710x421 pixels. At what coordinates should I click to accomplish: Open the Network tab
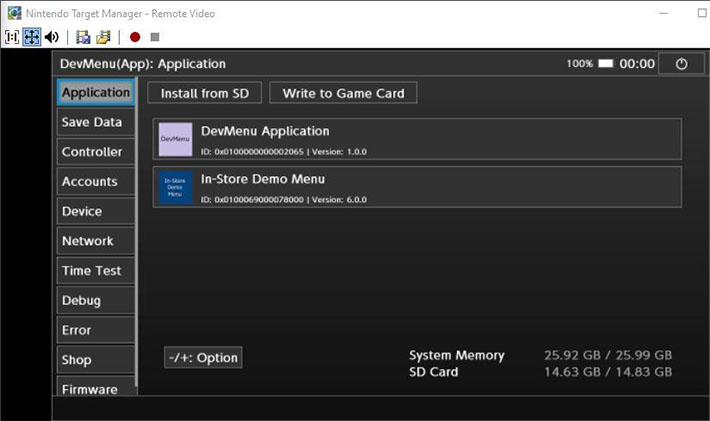coord(96,241)
